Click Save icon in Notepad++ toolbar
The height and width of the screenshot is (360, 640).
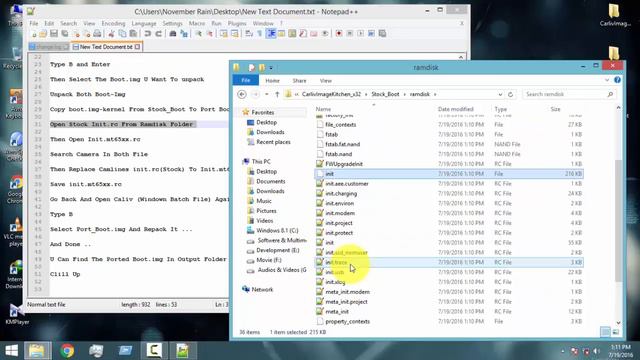(53, 33)
